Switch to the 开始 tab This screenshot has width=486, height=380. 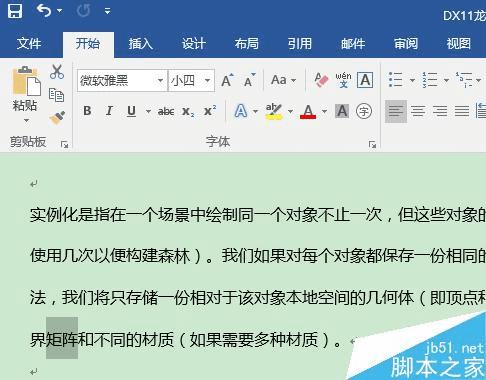[x=88, y=44]
